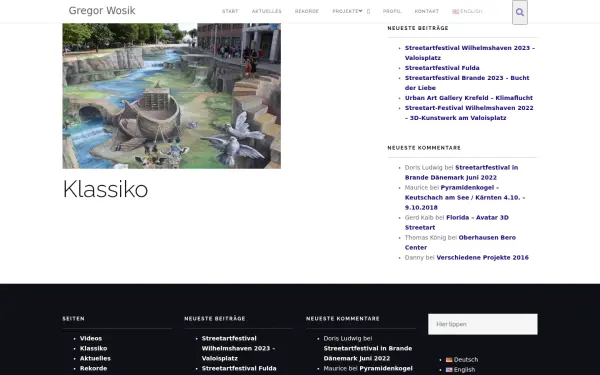This screenshot has width=600, height=375.
Task: Open sidebar post Streetartfestival Brande 2023 - Bucht der Liebe
Action: click(467, 83)
